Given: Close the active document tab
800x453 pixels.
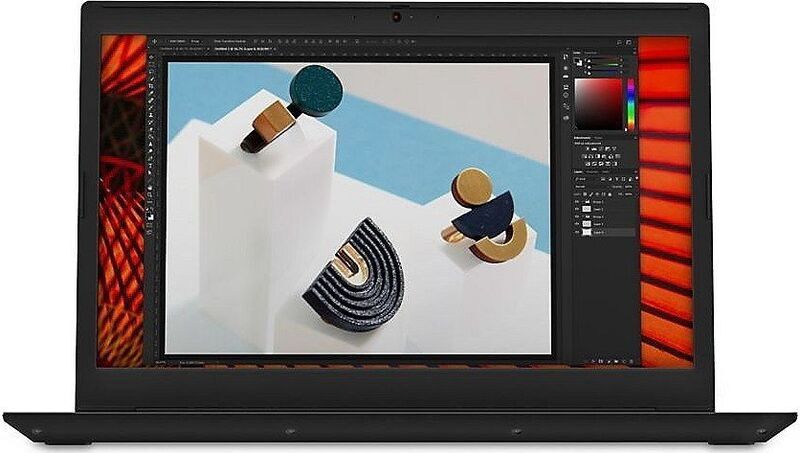Looking at the screenshot, I should click(274, 48).
